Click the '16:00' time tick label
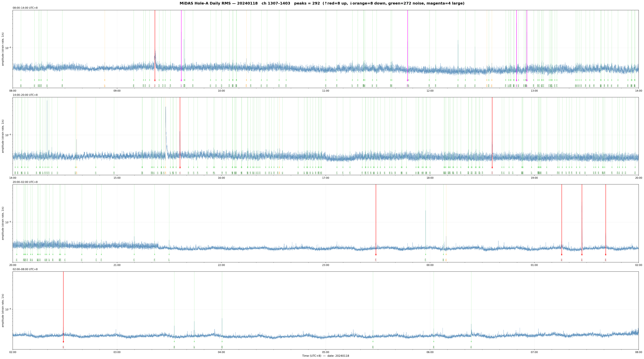This screenshot has width=644, height=359. (x=221, y=178)
